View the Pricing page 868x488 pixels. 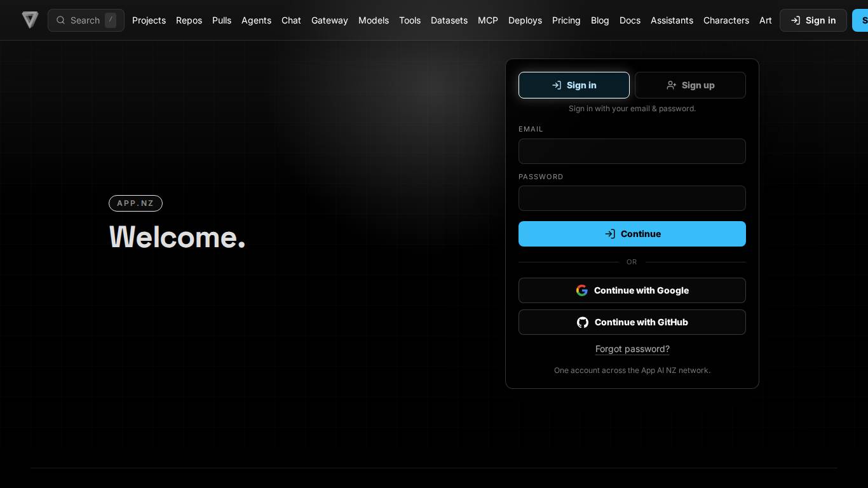pos(566,20)
